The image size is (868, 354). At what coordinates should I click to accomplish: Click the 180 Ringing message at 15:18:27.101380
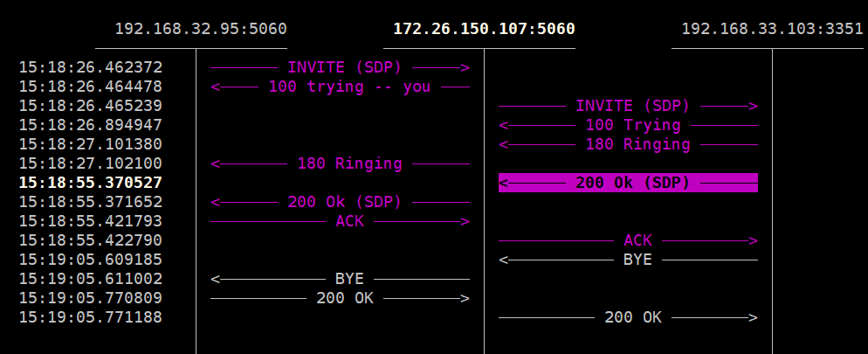pyautogui.click(x=629, y=144)
